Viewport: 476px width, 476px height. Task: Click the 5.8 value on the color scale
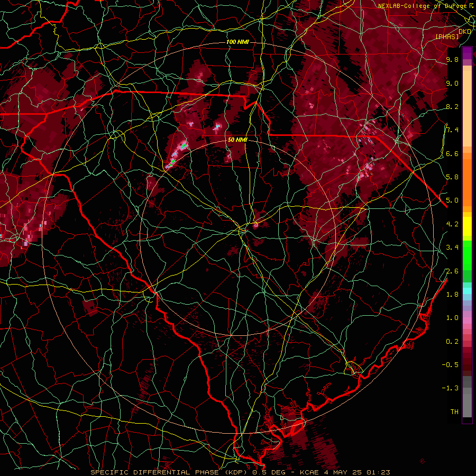[452, 177]
